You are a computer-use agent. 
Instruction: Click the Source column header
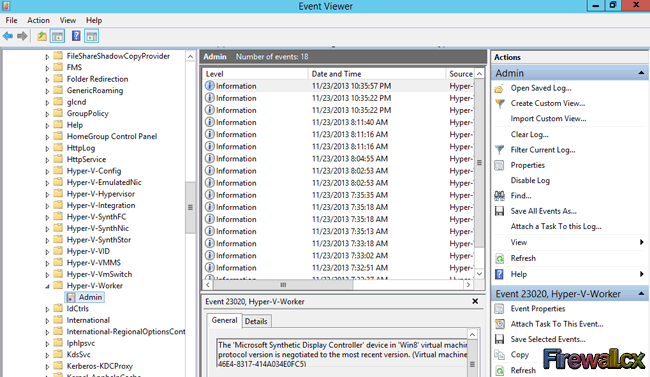460,74
